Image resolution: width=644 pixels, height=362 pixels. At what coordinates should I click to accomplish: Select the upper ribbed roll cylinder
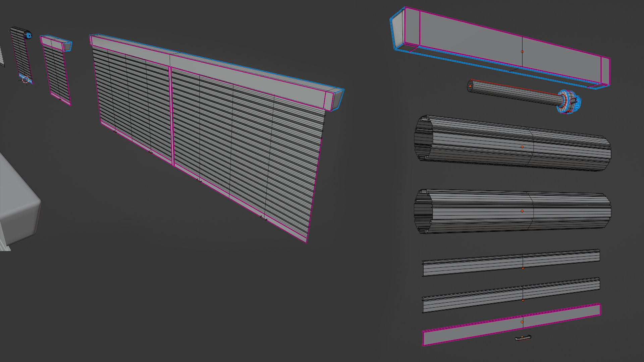512,143
